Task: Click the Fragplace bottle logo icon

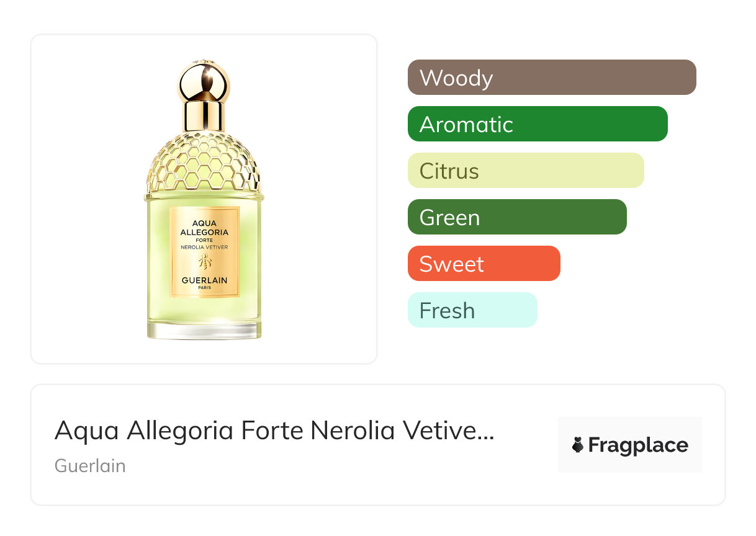Action: [x=578, y=445]
